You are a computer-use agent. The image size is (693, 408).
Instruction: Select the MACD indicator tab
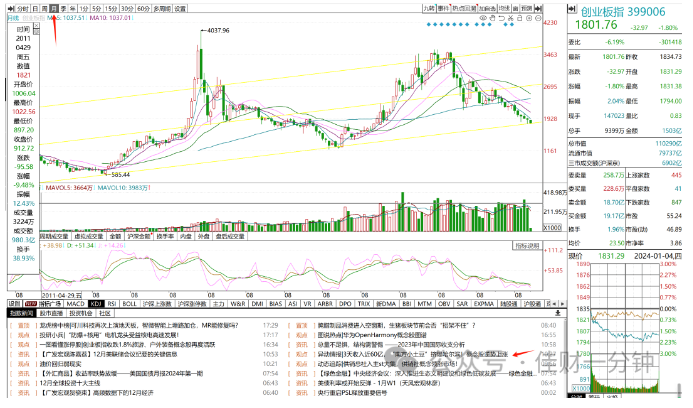(75, 304)
